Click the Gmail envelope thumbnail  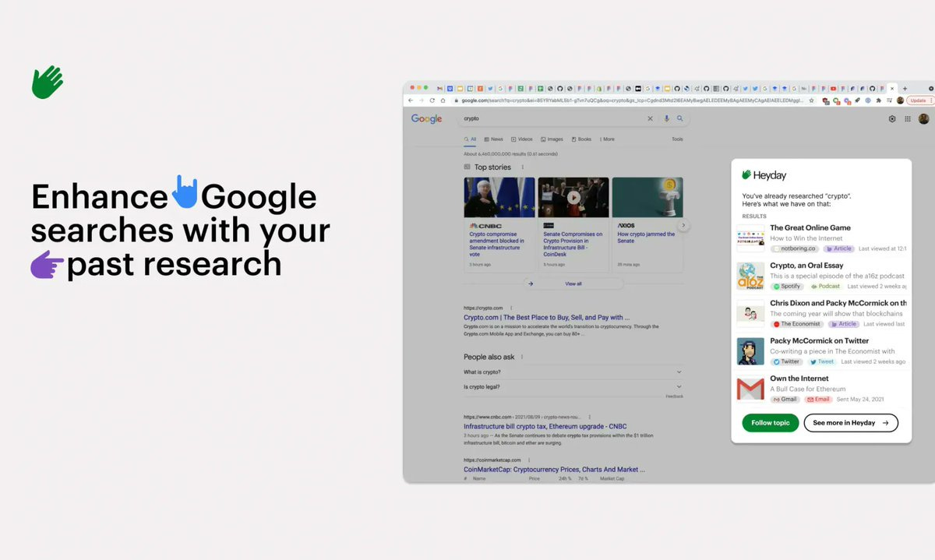751,389
